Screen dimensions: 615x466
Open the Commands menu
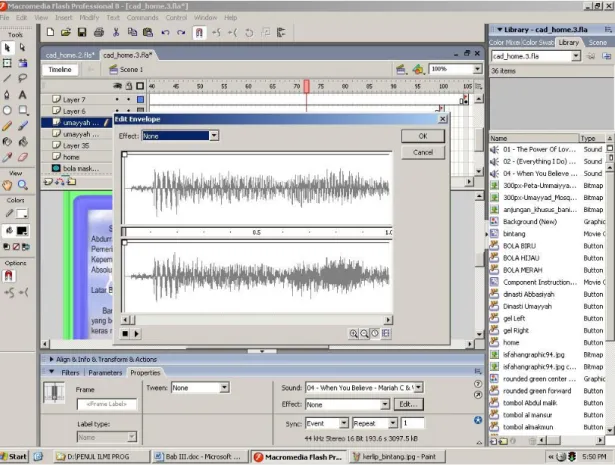coord(142,18)
